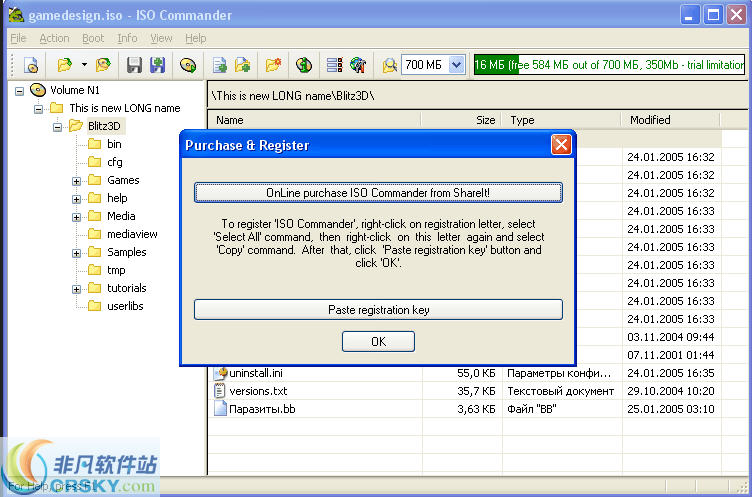This screenshot has width=752, height=497.
Task: Expand the help folder node
Action: (76, 199)
